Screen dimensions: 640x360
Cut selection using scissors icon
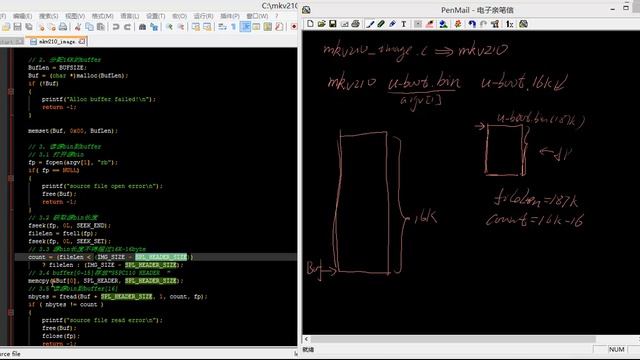coord(78,27)
